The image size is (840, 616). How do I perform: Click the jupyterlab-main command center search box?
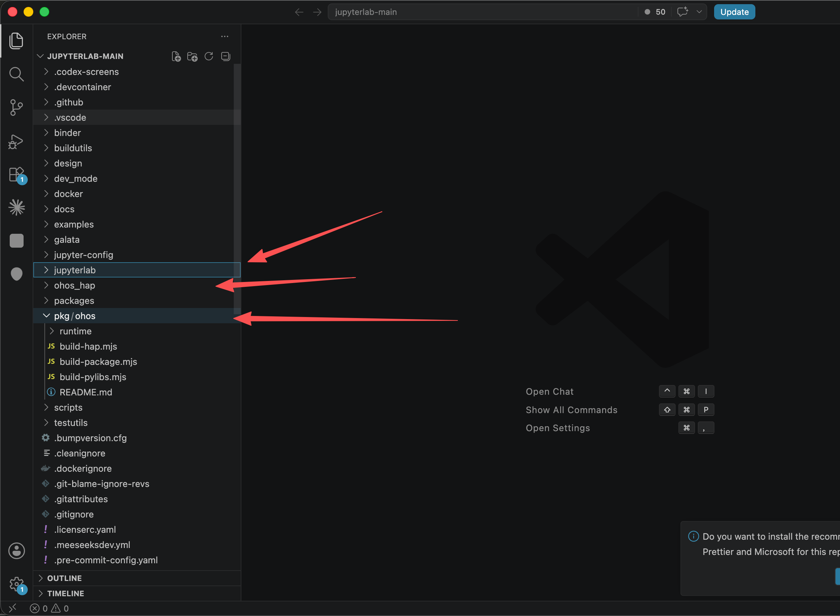click(483, 12)
